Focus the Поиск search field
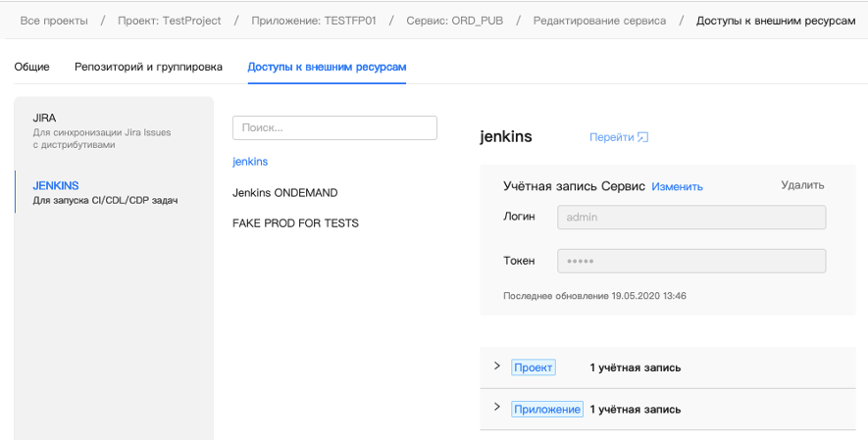The image size is (868, 440). coord(334,127)
